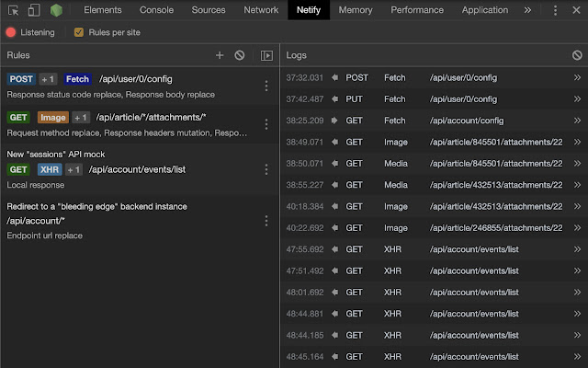The image size is (588, 368).
Task: Open three-dot menu for sessions API mock rule
Action: [266, 169]
